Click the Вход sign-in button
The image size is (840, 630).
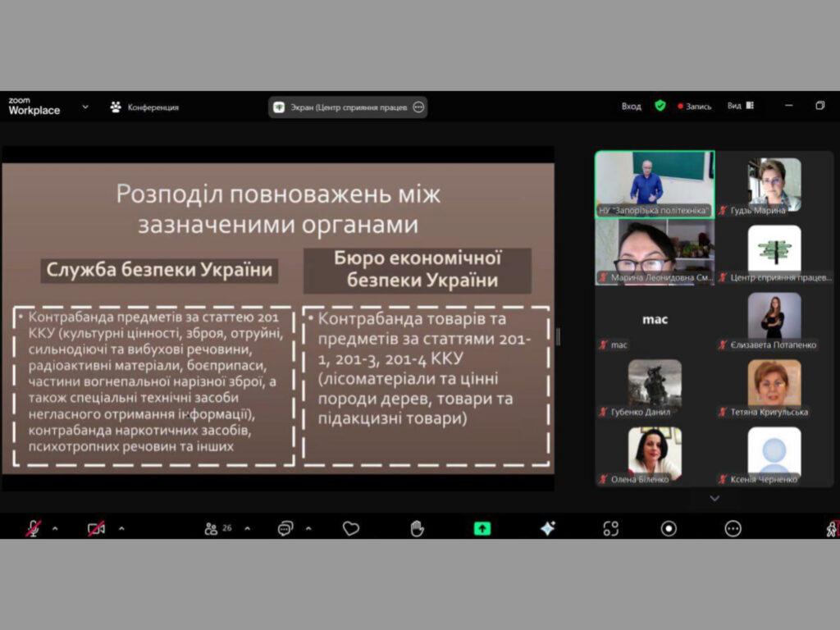(x=631, y=107)
